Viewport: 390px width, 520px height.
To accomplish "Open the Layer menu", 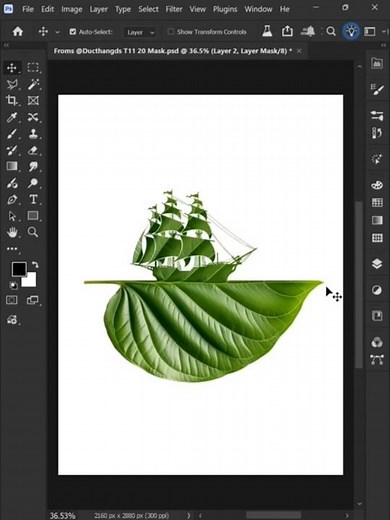I will 99,9.
